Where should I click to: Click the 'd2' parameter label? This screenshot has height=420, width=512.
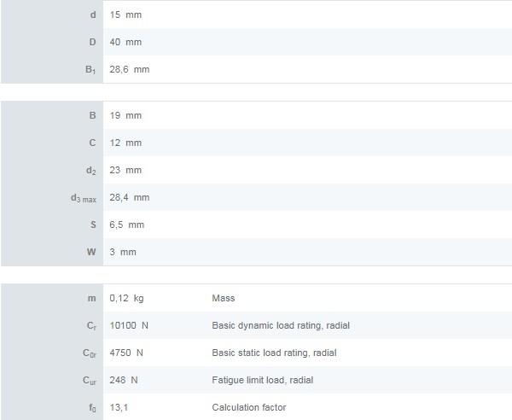(x=91, y=171)
